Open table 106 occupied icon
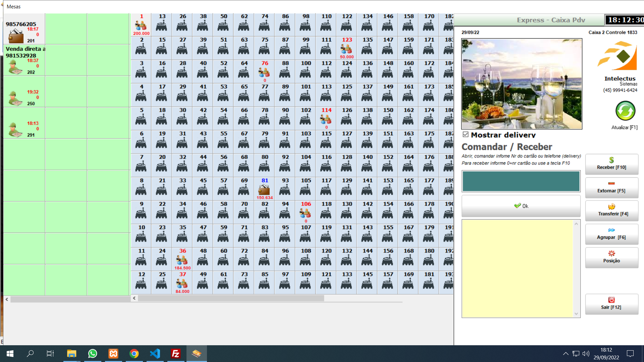 pos(305,213)
